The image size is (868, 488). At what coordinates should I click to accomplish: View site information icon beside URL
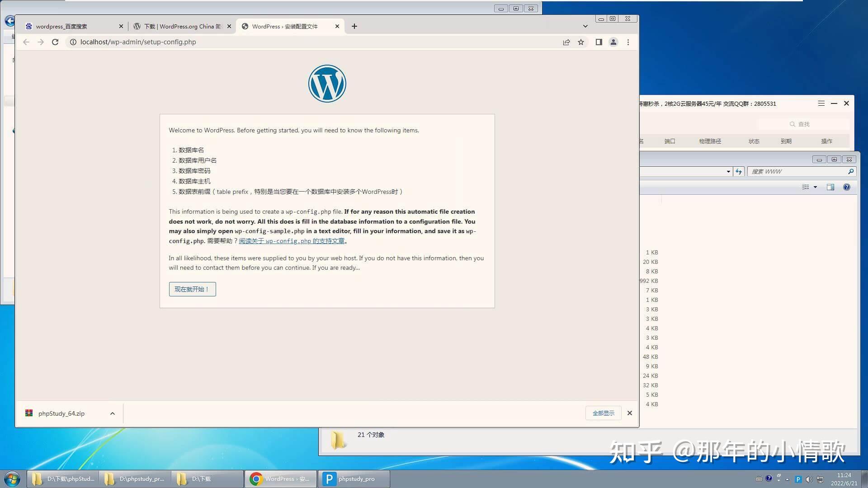pyautogui.click(x=73, y=42)
